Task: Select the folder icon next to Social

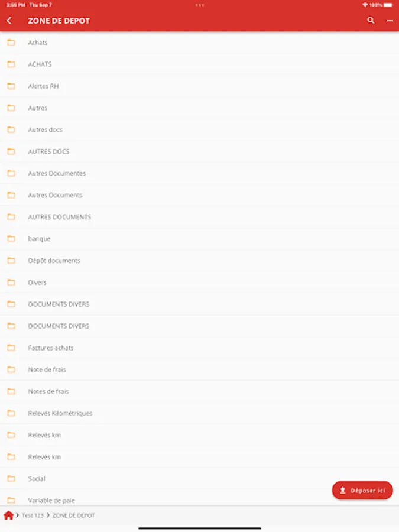Action: pos(11,479)
